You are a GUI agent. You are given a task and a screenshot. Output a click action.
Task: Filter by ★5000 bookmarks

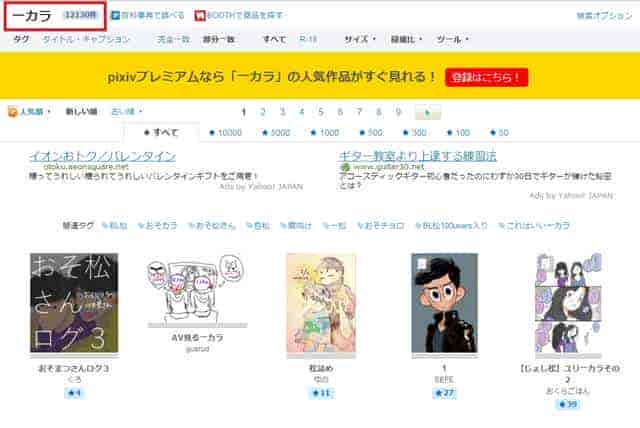[x=276, y=133]
